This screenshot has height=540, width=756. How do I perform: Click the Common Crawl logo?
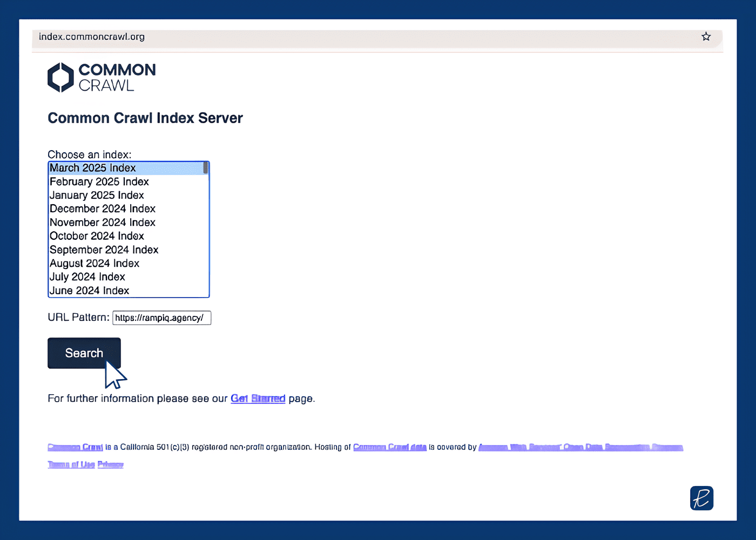tap(102, 77)
